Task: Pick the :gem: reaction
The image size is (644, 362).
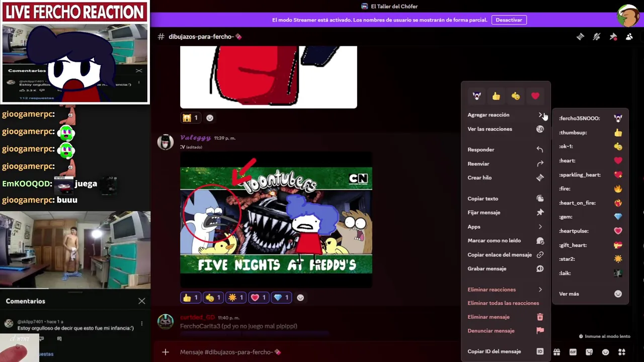Action: coord(590,217)
